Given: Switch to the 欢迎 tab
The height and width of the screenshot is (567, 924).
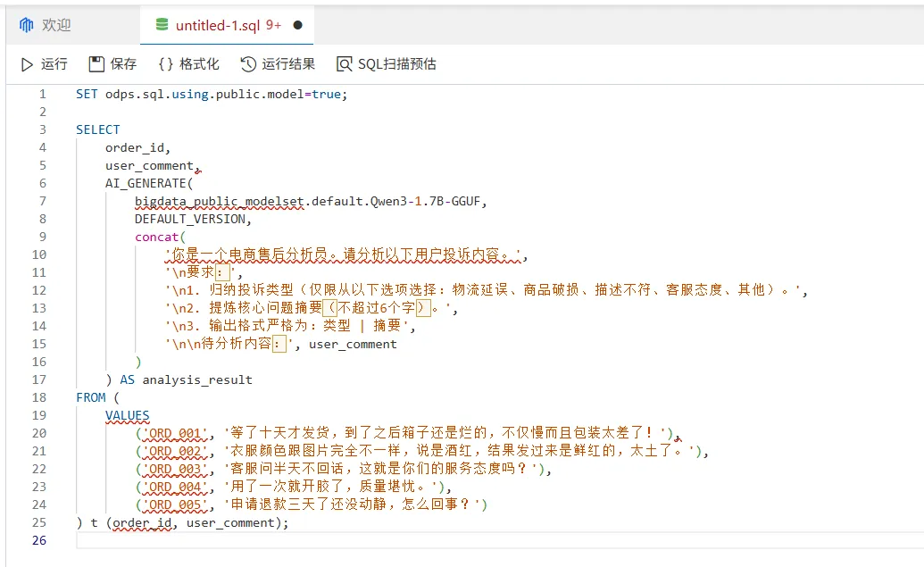Looking at the screenshot, I should coord(56,25).
